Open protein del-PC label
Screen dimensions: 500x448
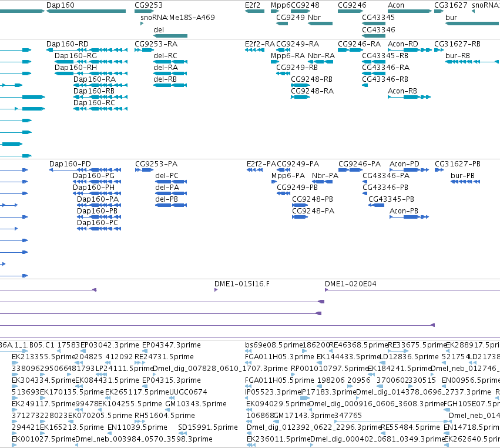(x=167, y=176)
